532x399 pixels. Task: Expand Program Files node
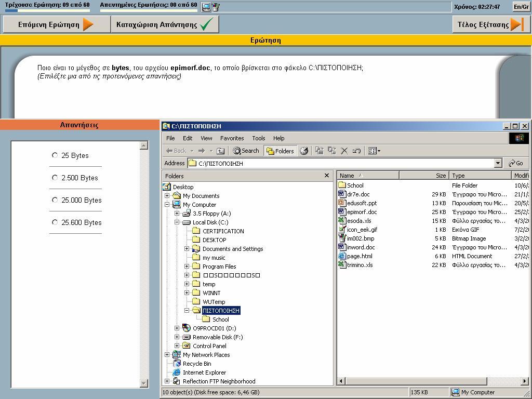point(187,267)
